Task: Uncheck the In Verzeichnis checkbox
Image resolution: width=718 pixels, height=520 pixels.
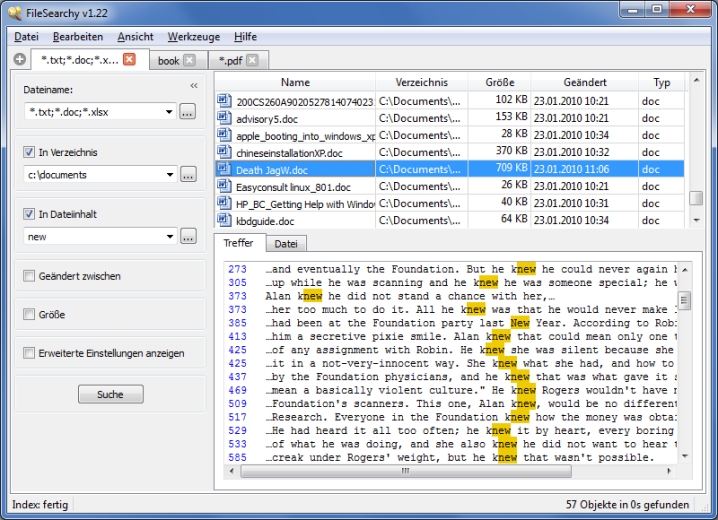Action: pyautogui.click(x=30, y=152)
